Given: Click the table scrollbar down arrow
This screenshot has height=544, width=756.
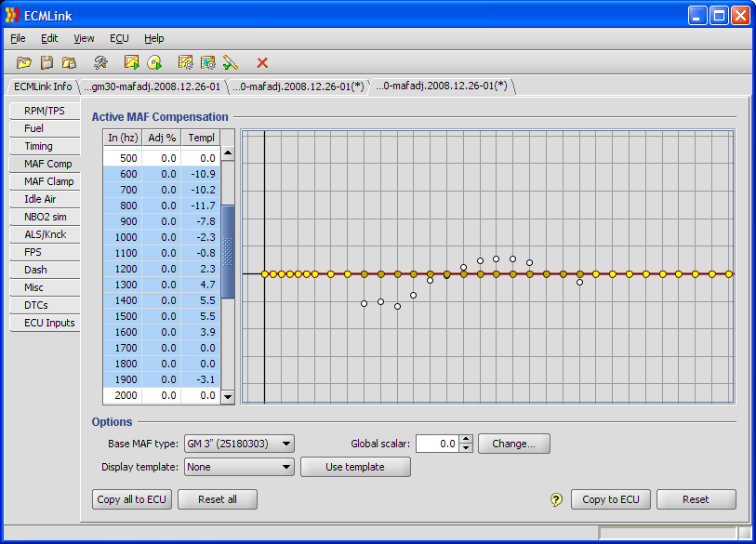Looking at the screenshot, I should click(x=228, y=396).
